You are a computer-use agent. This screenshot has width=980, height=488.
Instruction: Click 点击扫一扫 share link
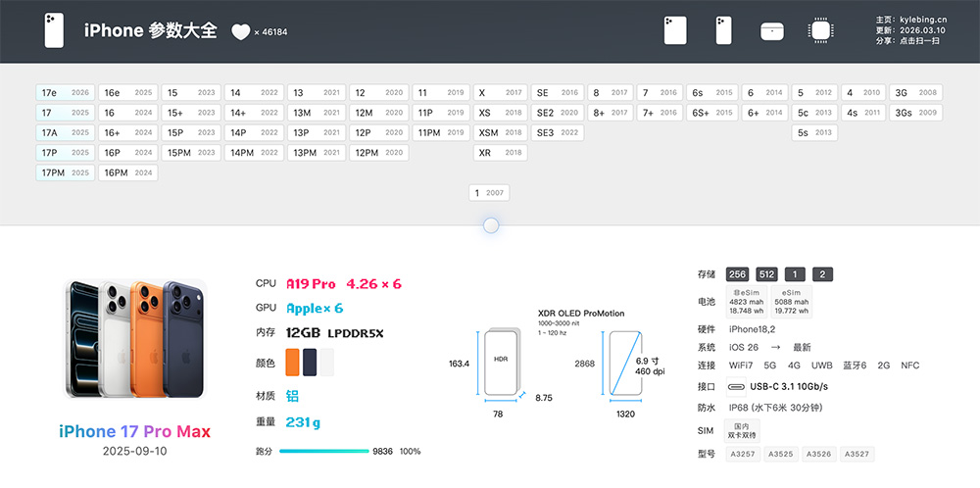pyautogui.click(x=919, y=41)
